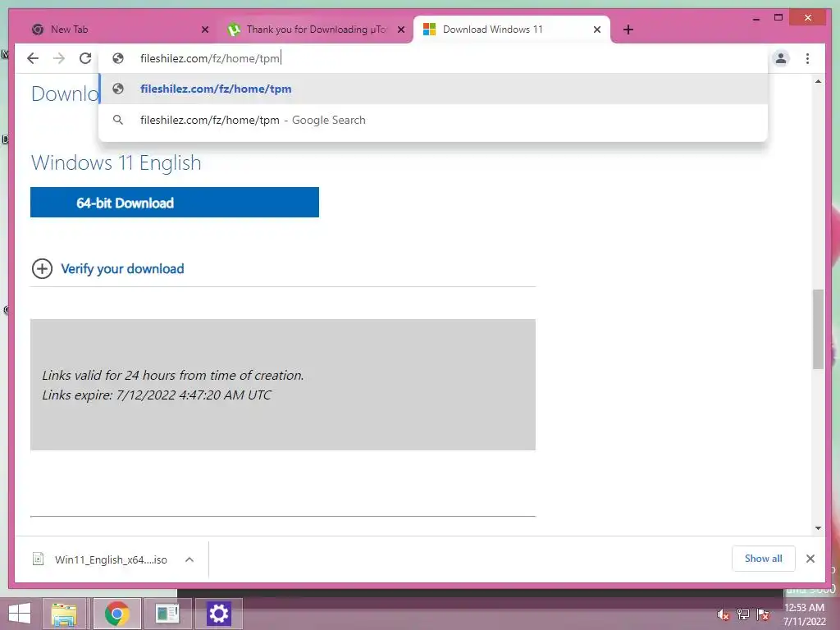Click the taskbar clock showing 12:53 AM
This screenshot has width=840, height=630.
pos(804,614)
